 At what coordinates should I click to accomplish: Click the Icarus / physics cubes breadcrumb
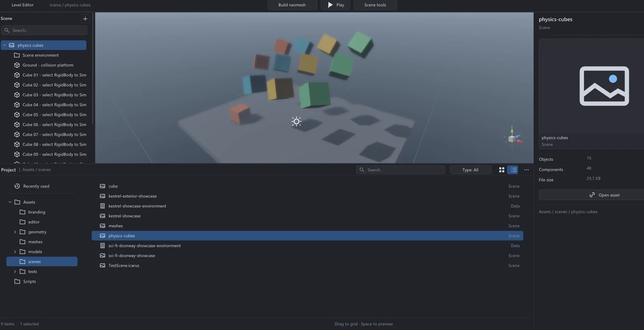70,5
